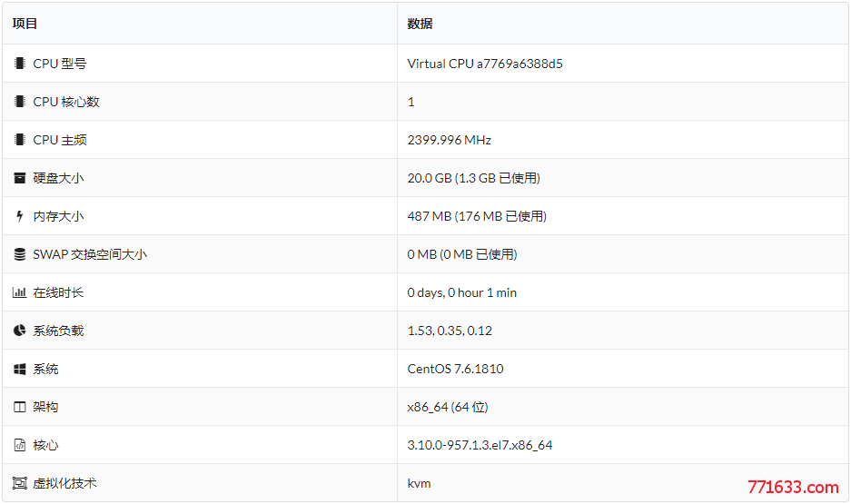Click the kernel version 3.10.0-957.1.3.el7.x86_64 text
851x504 pixels.
(x=480, y=445)
